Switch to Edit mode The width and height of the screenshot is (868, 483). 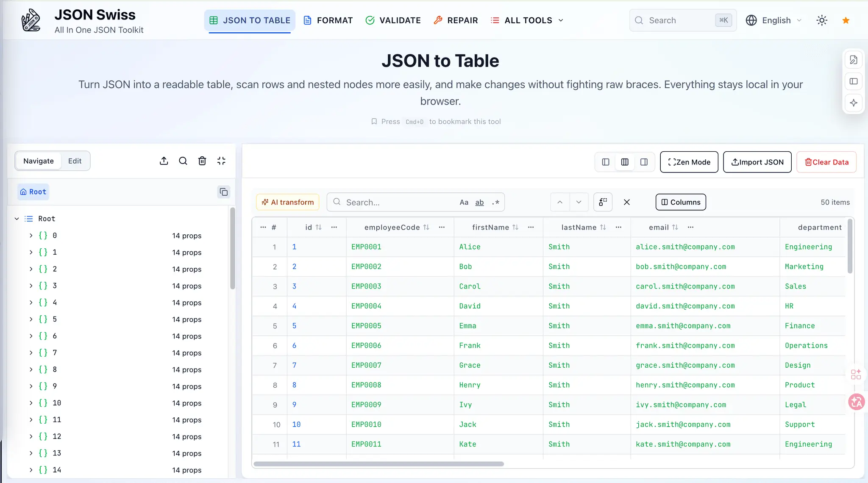point(75,161)
